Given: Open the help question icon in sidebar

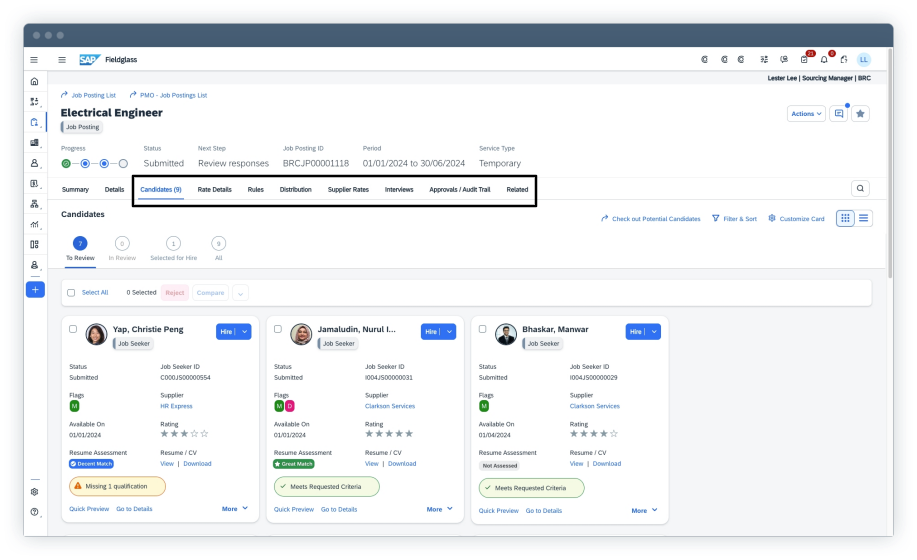Looking at the screenshot, I should tap(35, 512).
